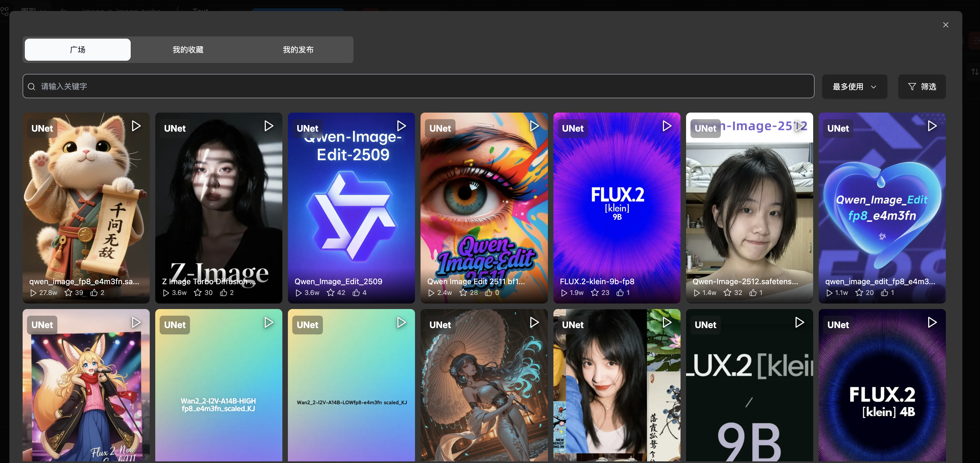Click play icon on Z Image Turbo Diffusion card

pyautogui.click(x=269, y=126)
